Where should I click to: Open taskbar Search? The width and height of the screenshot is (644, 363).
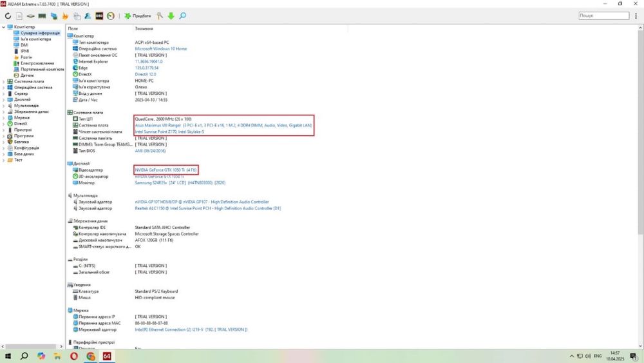24,356
